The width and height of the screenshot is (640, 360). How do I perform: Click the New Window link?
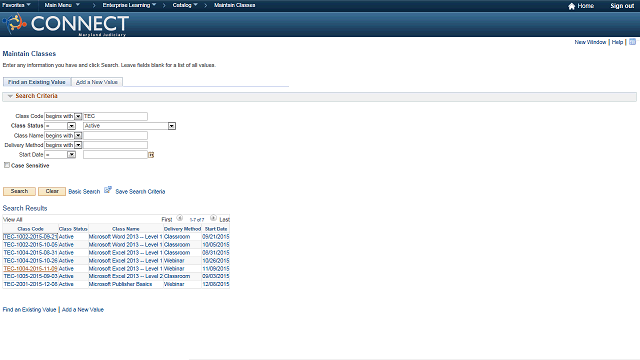[590, 42]
